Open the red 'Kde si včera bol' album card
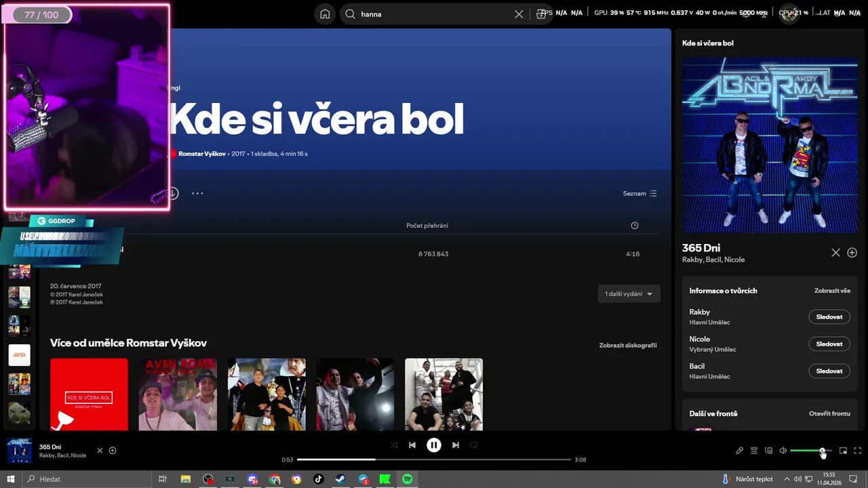This screenshot has width=868, height=488. (89, 394)
